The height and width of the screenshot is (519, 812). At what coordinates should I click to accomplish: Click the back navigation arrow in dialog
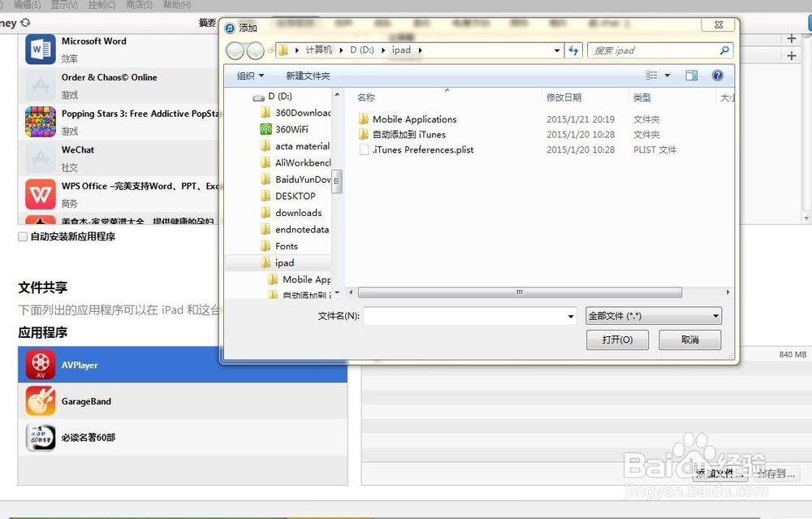[235, 50]
